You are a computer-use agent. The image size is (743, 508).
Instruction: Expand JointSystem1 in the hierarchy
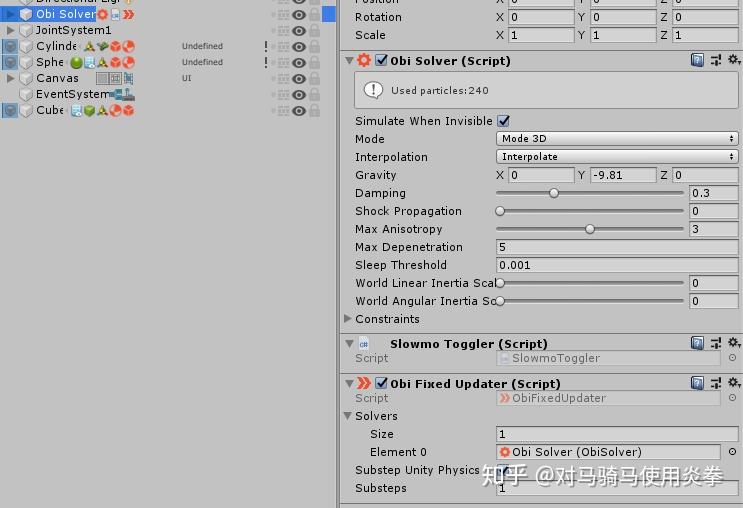pos(10,30)
